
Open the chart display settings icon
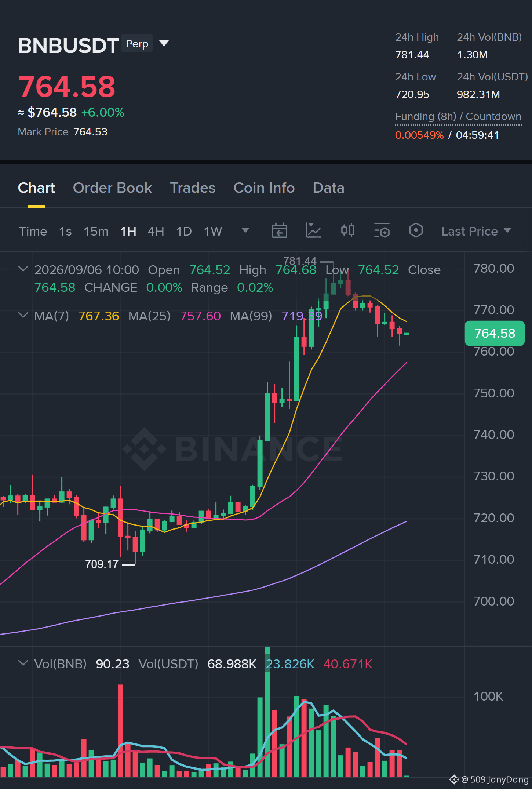click(382, 231)
